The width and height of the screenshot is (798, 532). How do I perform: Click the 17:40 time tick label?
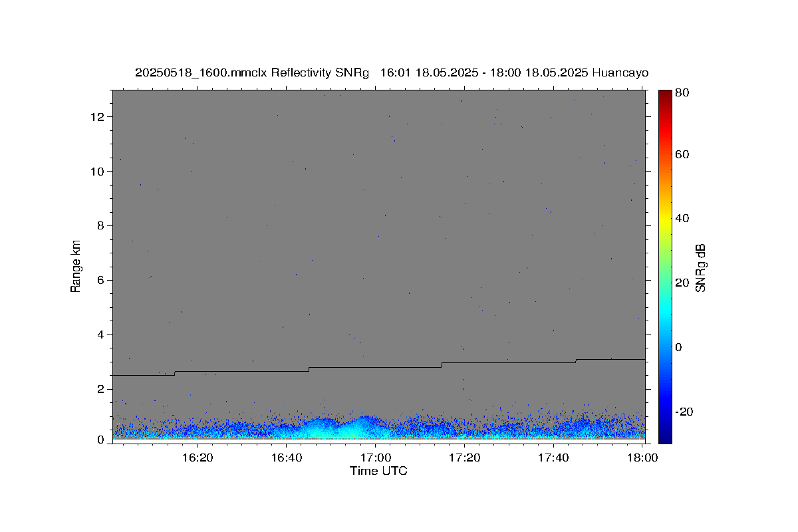click(x=553, y=458)
